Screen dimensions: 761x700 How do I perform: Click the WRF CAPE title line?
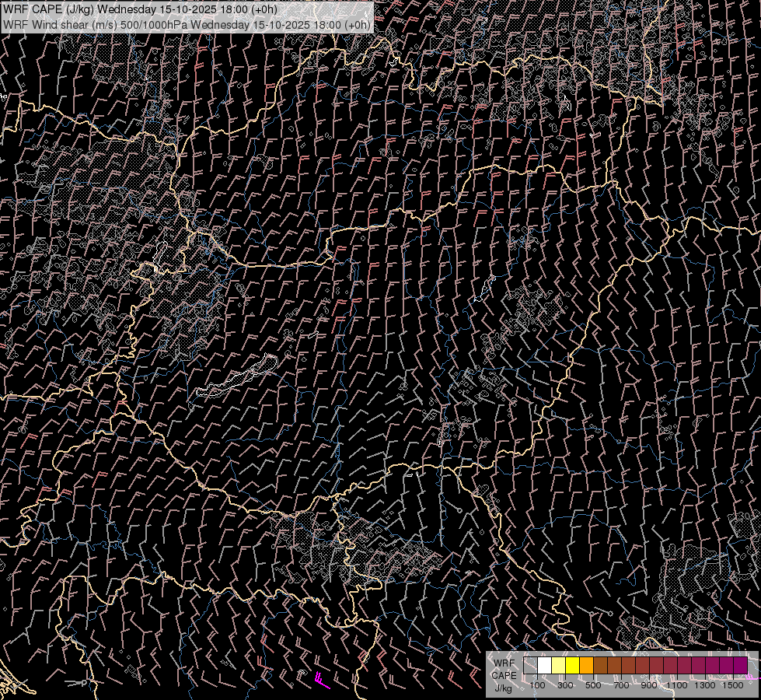[140, 9]
